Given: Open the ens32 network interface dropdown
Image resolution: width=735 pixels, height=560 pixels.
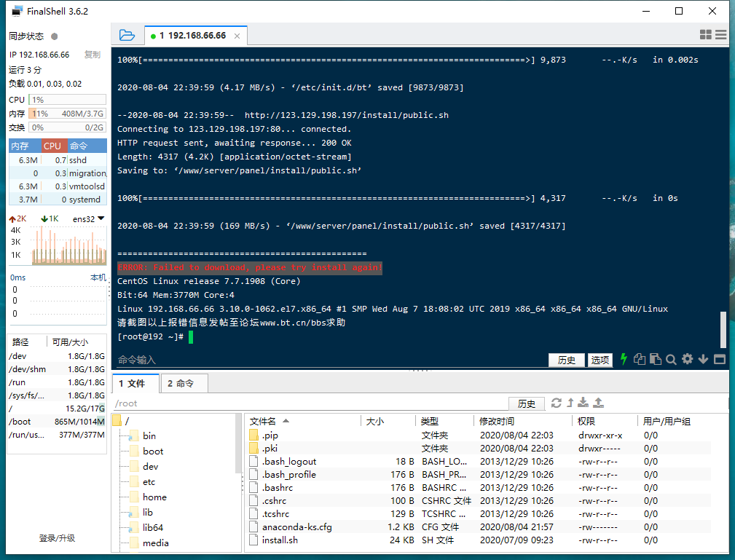Looking at the screenshot, I should pyautogui.click(x=88, y=219).
